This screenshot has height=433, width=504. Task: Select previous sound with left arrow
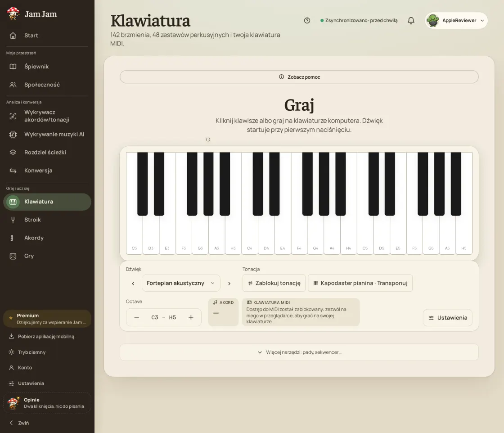pyautogui.click(x=133, y=283)
